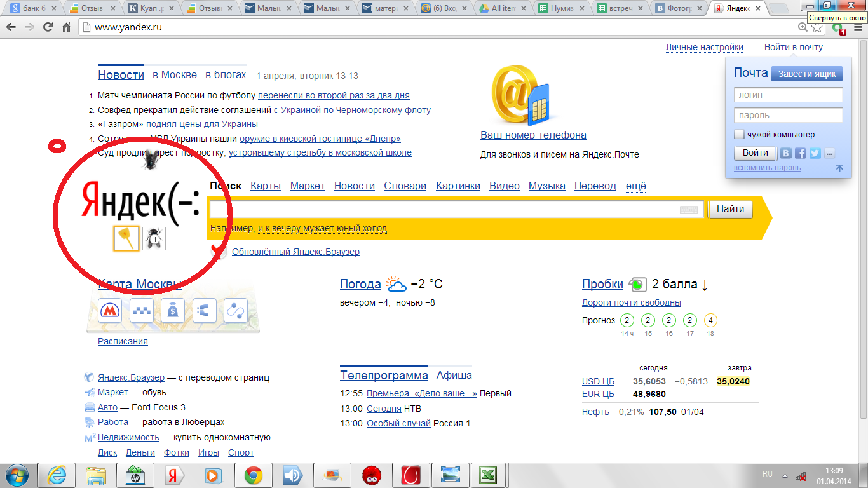Image resolution: width=868 pixels, height=488 pixels.
Task: Click the RU language indicator
Action: [x=768, y=474]
